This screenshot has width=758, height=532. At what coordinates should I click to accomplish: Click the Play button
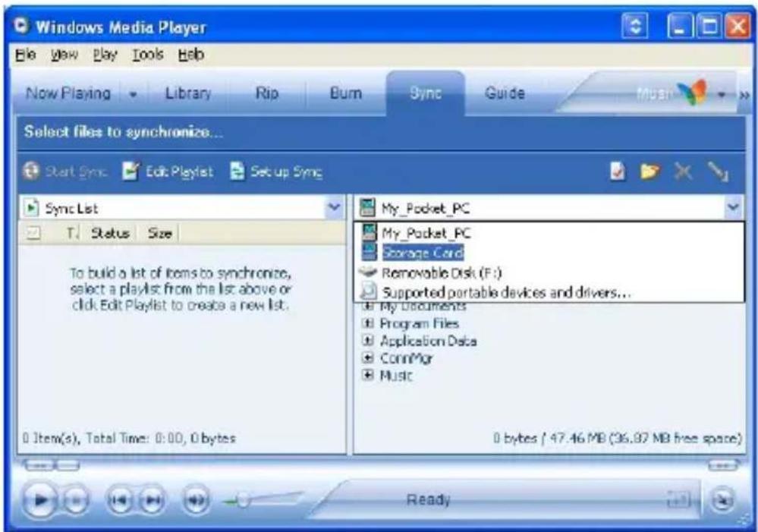41,499
